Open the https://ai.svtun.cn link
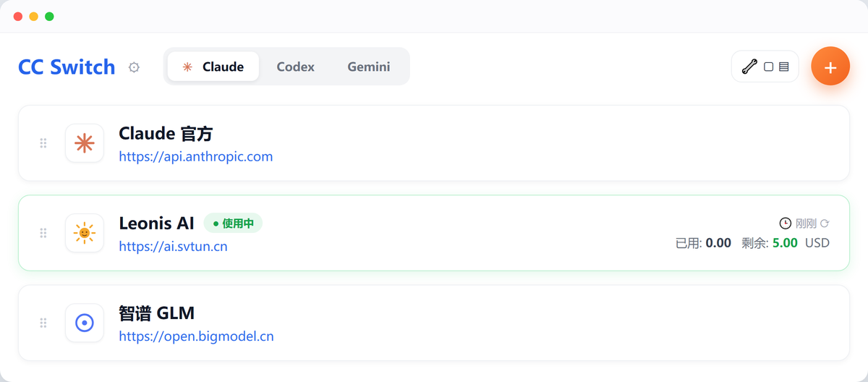868x382 pixels. pos(174,247)
